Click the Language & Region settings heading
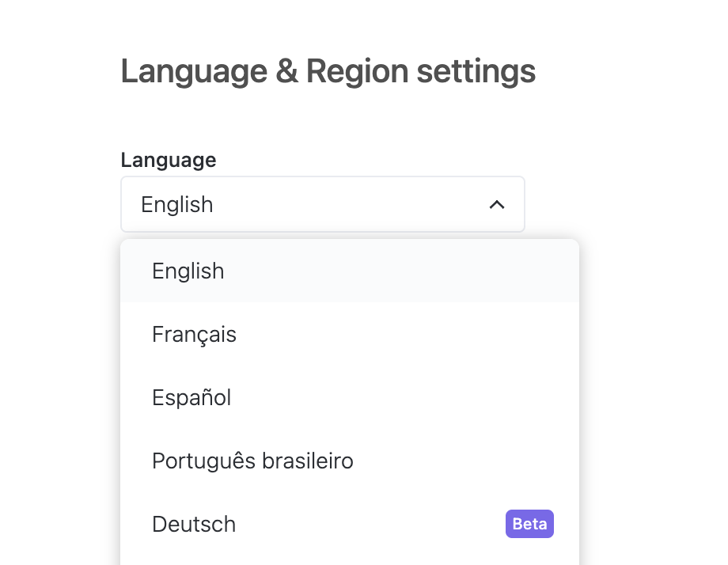 pos(327,71)
